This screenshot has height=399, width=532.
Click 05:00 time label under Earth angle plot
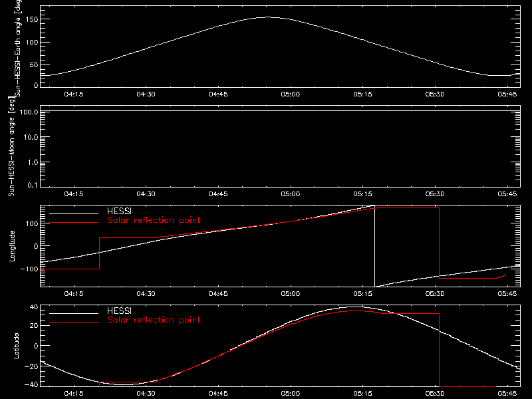tap(291, 94)
